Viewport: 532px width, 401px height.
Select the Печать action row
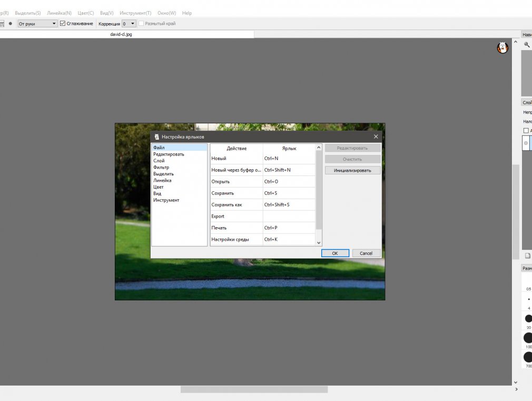point(263,228)
